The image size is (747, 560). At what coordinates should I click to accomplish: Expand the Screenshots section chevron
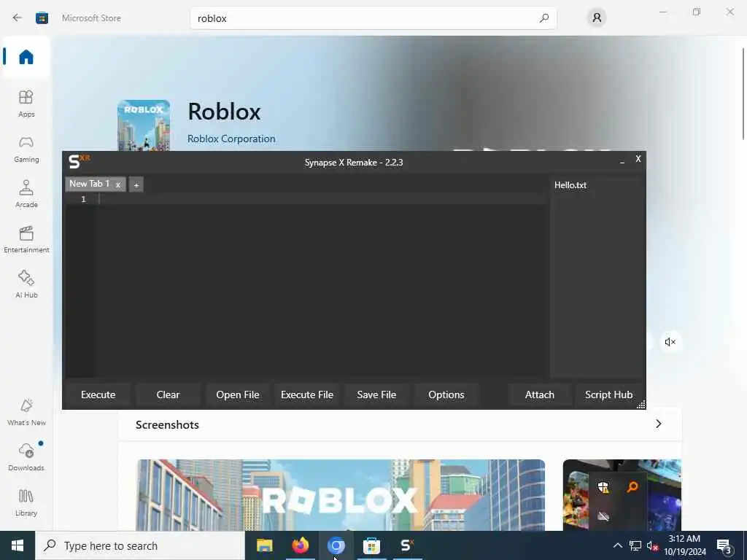[x=659, y=424]
